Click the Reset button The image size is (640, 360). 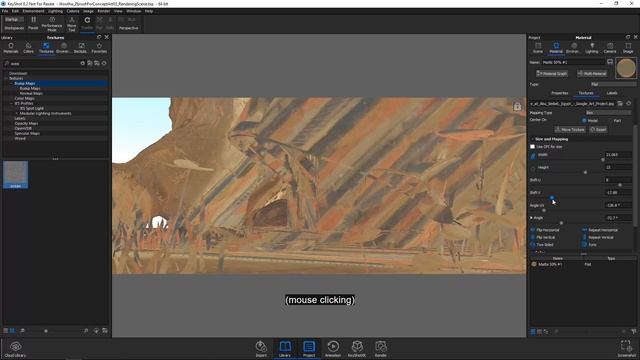point(598,130)
